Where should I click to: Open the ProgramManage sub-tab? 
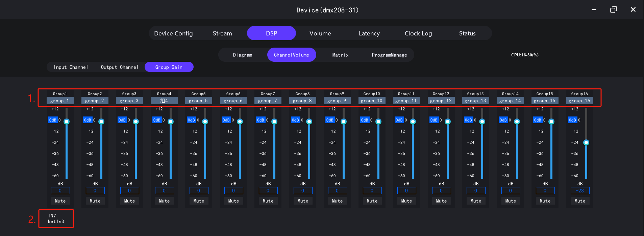click(389, 55)
